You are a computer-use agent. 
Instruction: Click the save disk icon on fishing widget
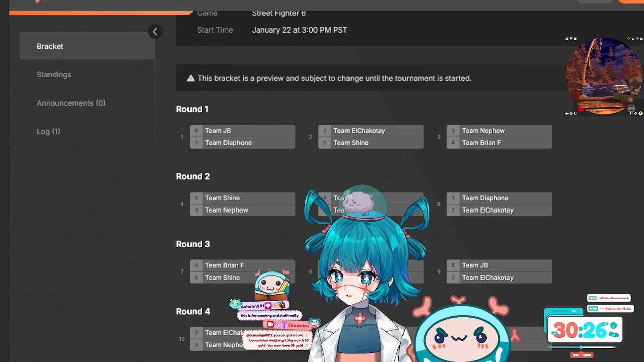pos(575,39)
